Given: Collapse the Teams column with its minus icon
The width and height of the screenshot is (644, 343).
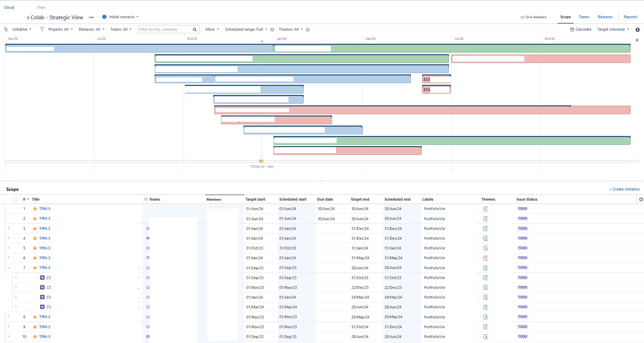Looking at the screenshot, I should pyautogui.click(x=146, y=199).
